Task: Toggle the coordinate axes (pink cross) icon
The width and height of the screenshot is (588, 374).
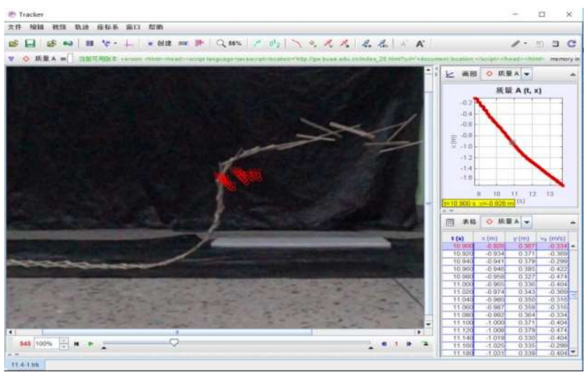Action: (x=129, y=44)
